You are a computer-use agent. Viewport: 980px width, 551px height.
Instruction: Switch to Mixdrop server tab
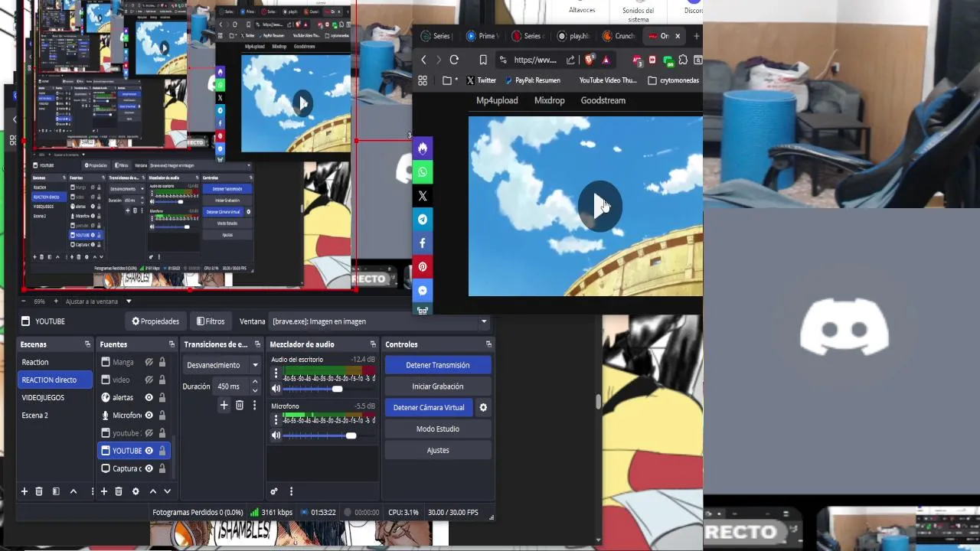(x=549, y=100)
